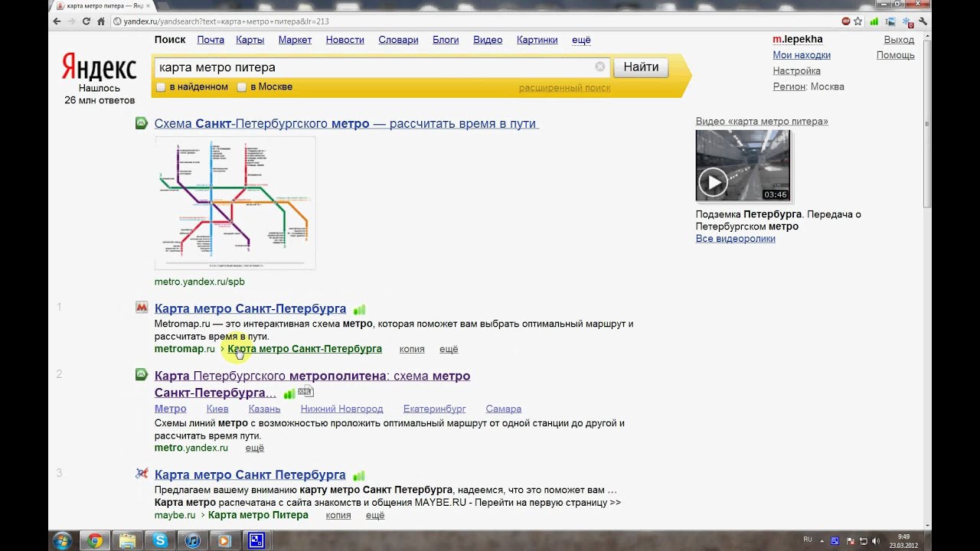
Task: Click the green favicon beside Схема Санкт-Петербургского метро
Action: click(142, 123)
